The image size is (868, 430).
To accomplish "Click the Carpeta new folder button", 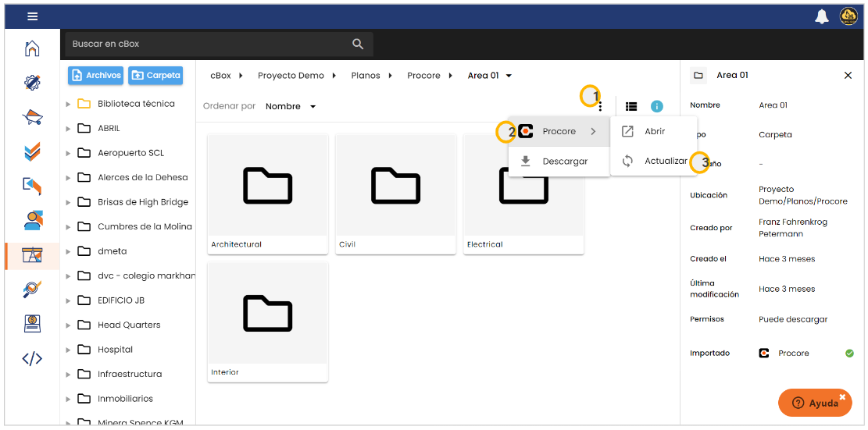I will pyautogui.click(x=155, y=76).
